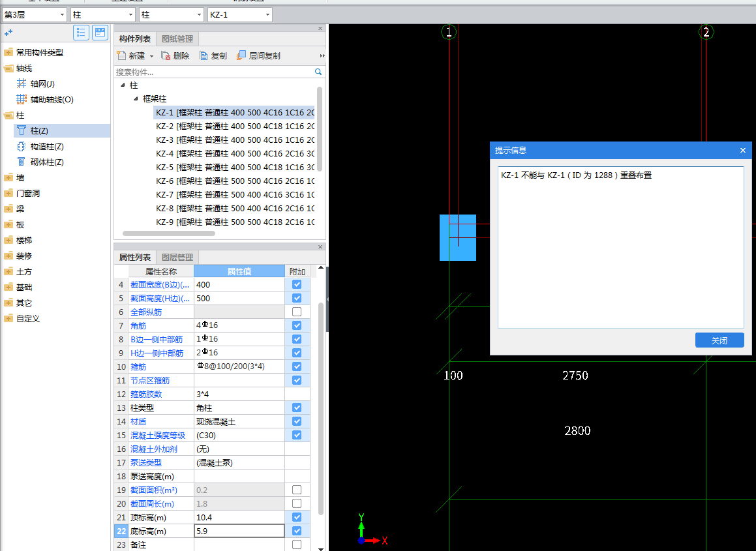Select the 辅助轴线(O) icon
The image size is (756, 551).
coord(22,99)
